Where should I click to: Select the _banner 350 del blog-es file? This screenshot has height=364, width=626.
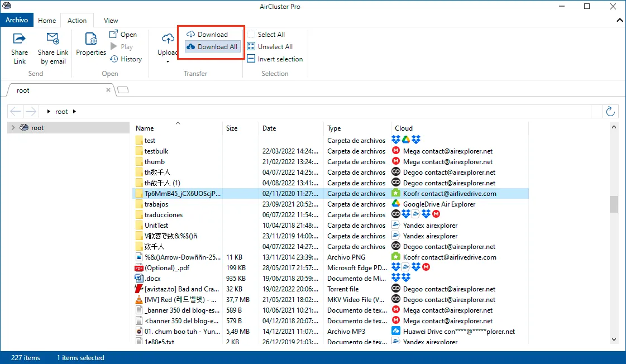point(183,310)
